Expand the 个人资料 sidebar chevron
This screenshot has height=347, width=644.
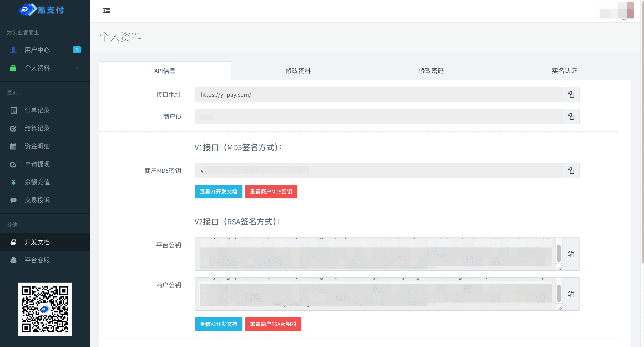(77, 68)
